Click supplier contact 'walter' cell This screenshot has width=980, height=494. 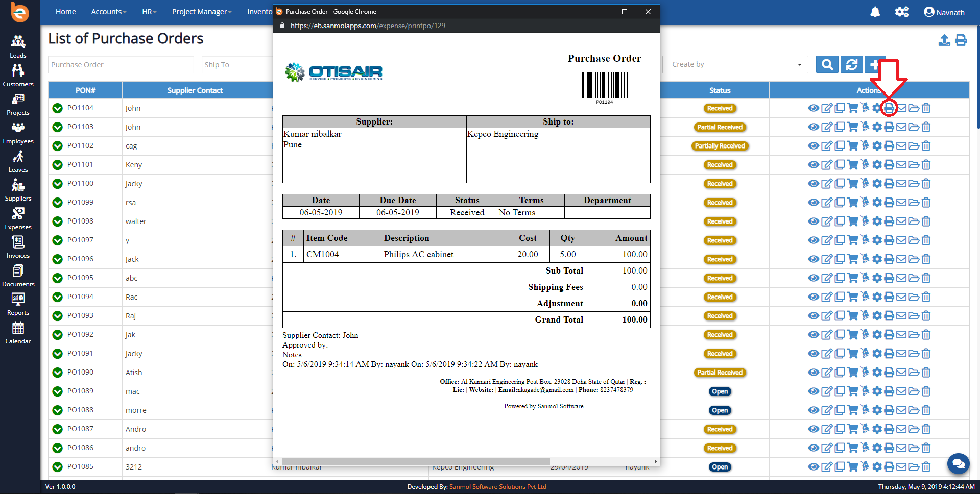pos(195,221)
